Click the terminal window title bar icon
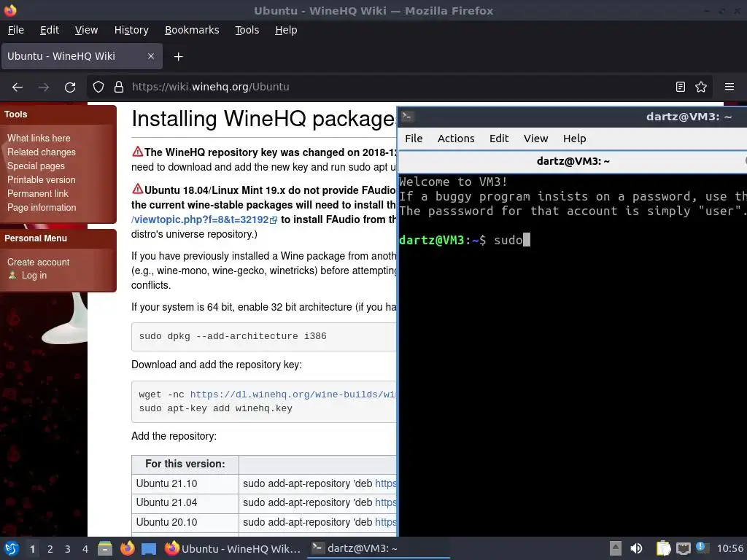Screen dimensions: 747x560 407,116
